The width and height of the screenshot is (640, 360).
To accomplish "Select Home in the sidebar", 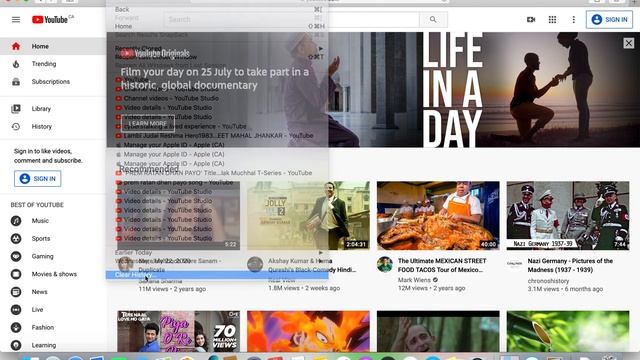I will pos(53,46).
